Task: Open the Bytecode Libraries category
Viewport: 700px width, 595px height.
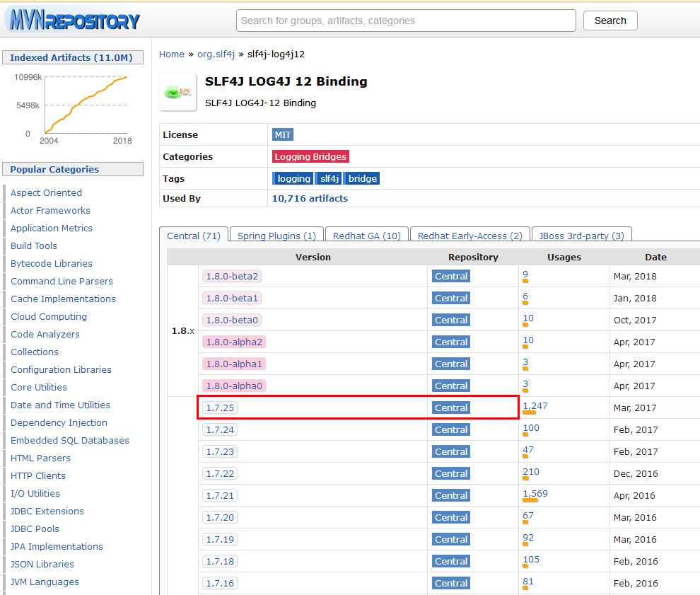Action: point(52,263)
